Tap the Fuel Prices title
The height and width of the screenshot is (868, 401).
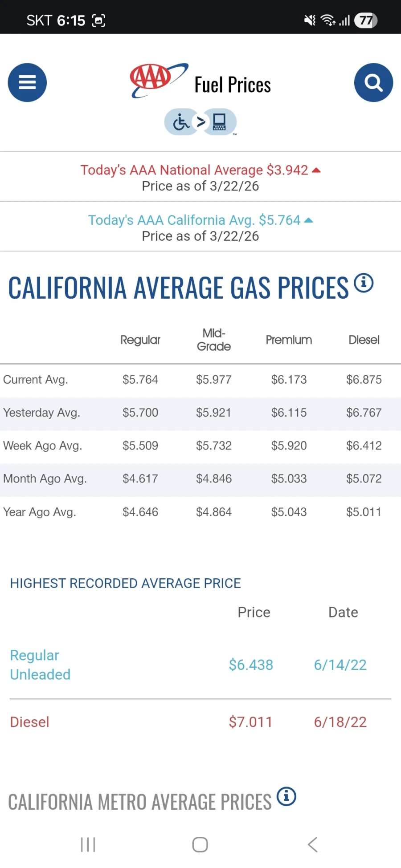[233, 85]
